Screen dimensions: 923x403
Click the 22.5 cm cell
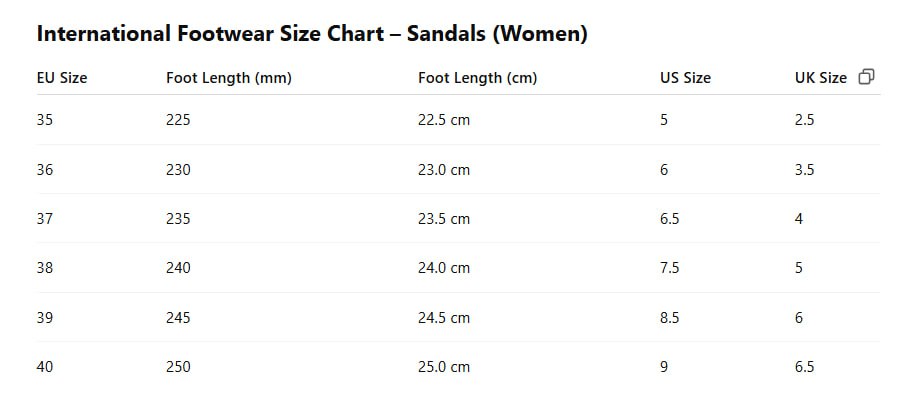click(x=444, y=120)
